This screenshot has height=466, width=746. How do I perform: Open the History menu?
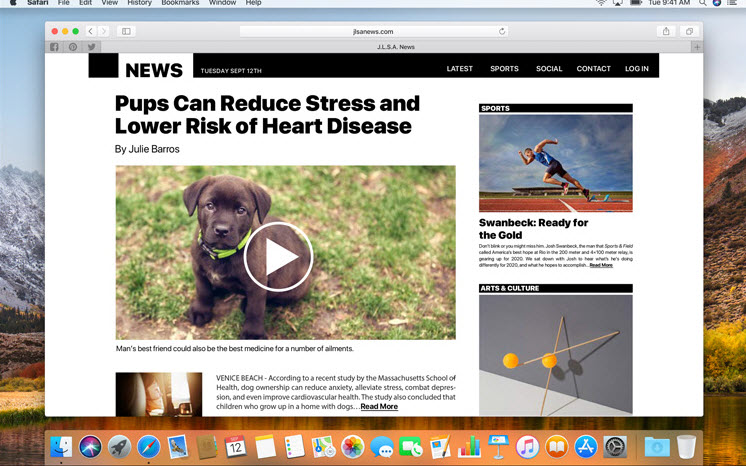coord(140,4)
